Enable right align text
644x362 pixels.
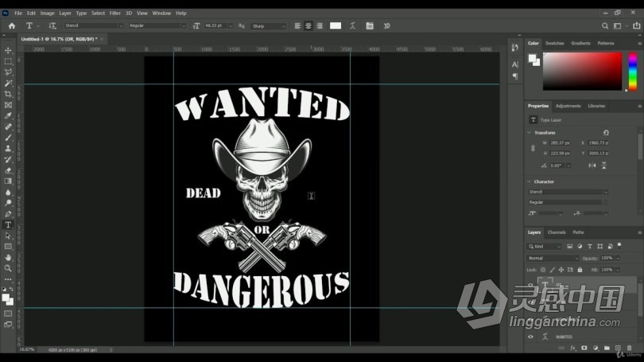coord(320,26)
